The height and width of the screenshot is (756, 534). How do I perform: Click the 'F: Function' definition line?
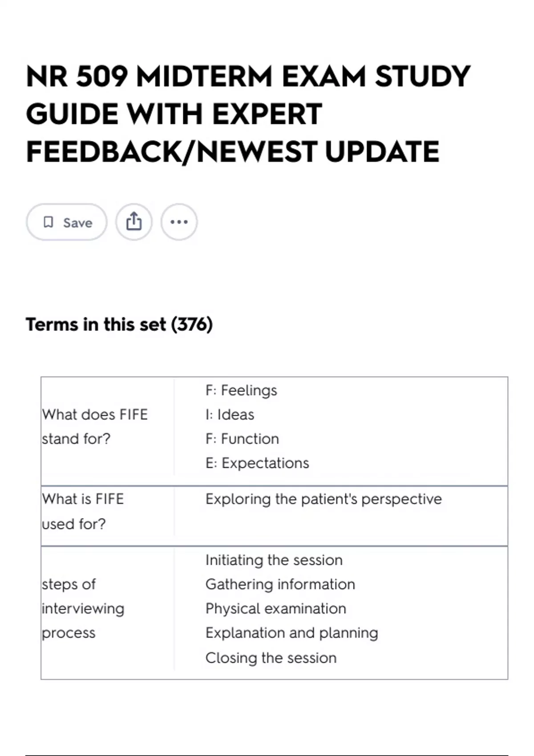242,439
